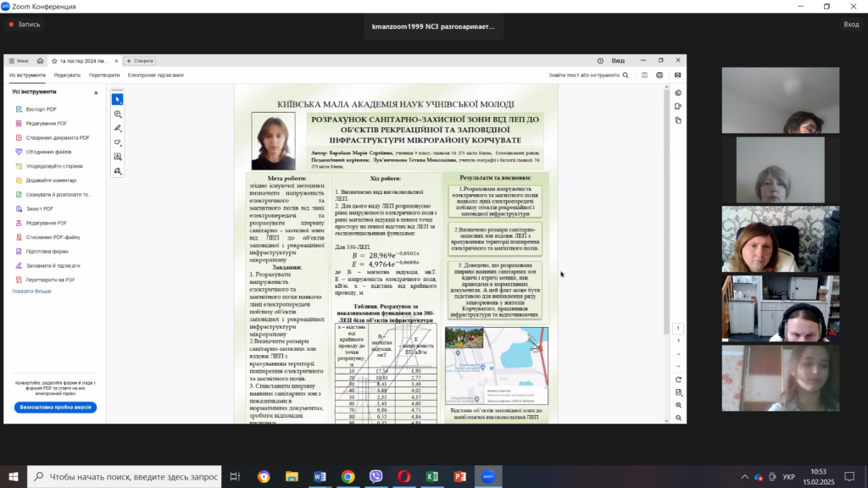Save the PDF with the floppy icon
868x488 pixels.
(x=645, y=75)
